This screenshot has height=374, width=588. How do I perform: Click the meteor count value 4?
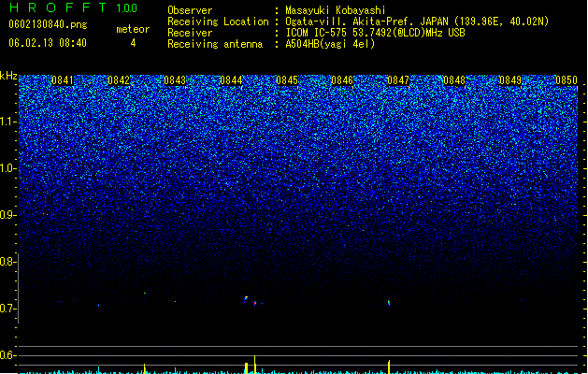[133, 43]
